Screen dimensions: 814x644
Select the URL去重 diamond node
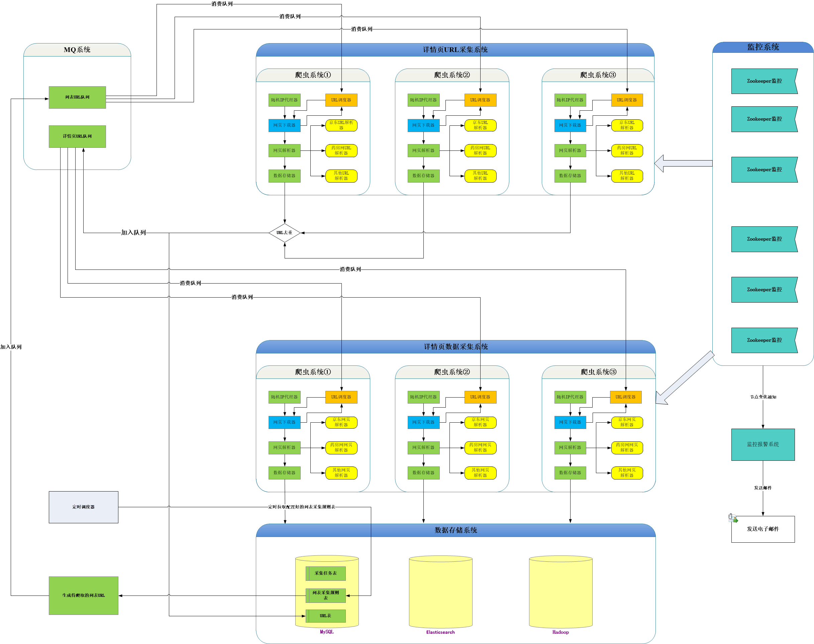click(284, 233)
